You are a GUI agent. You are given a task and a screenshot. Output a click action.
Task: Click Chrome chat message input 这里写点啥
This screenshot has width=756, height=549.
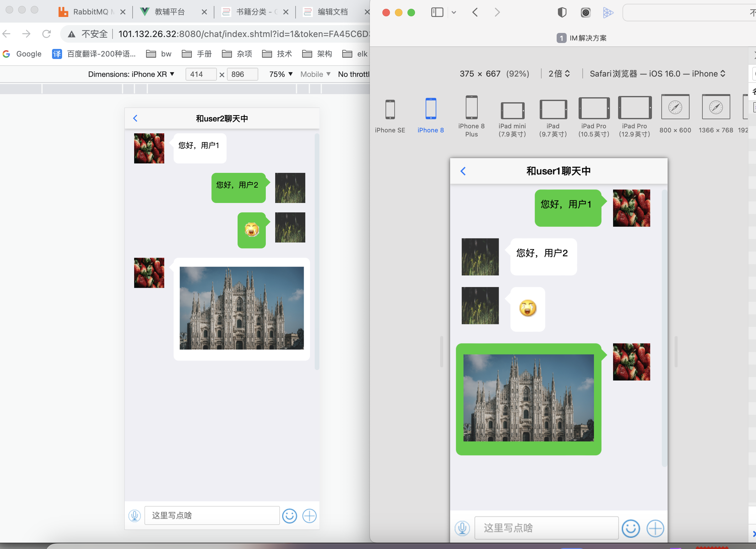click(x=212, y=515)
